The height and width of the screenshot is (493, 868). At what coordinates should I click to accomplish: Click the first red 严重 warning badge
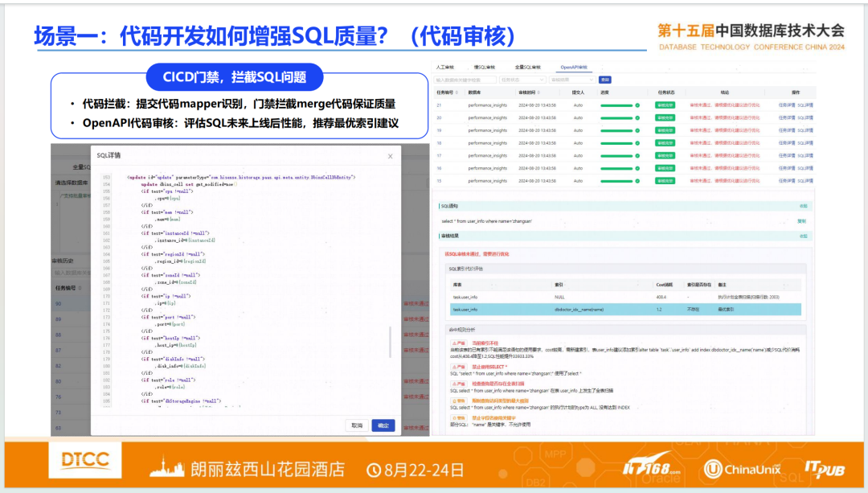[458, 343]
